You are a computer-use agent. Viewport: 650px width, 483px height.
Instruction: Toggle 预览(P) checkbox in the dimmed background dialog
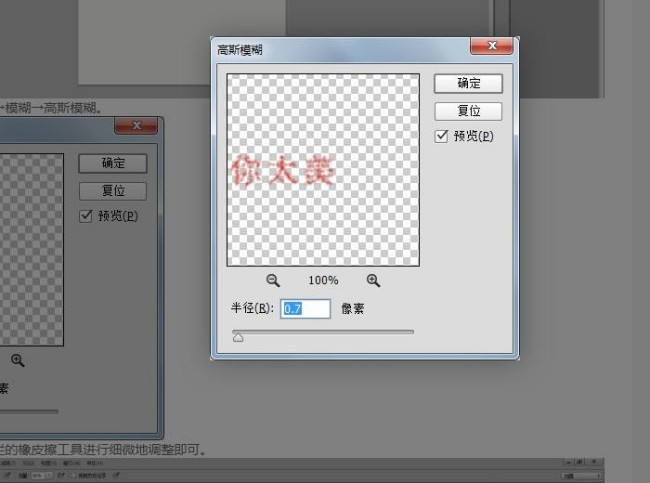coord(85,216)
